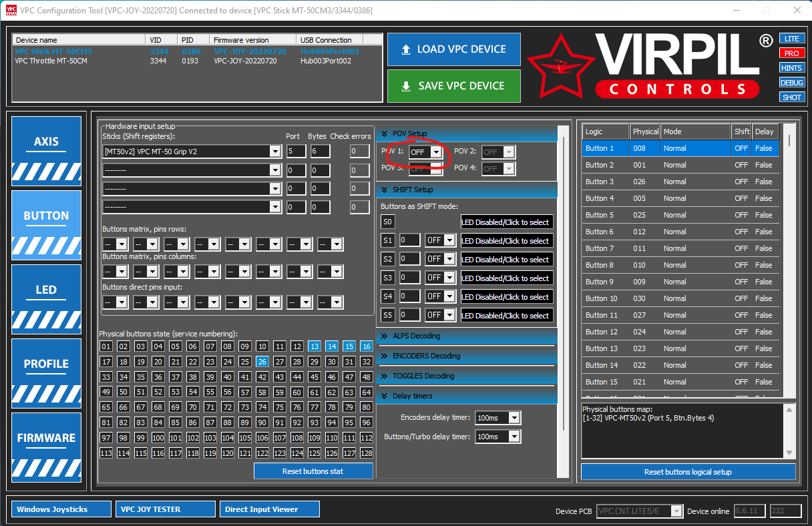Click the S5 LED Disabled selector

point(507,316)
